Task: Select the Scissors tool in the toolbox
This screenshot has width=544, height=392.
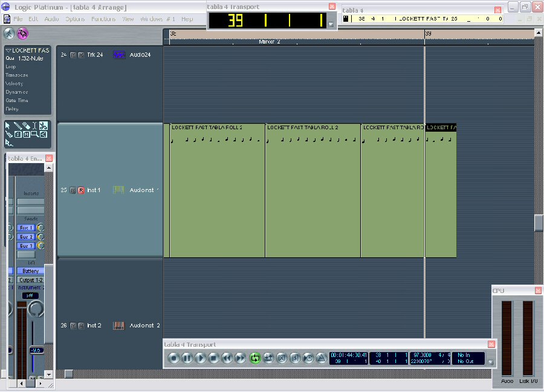Action: [44, 126]
